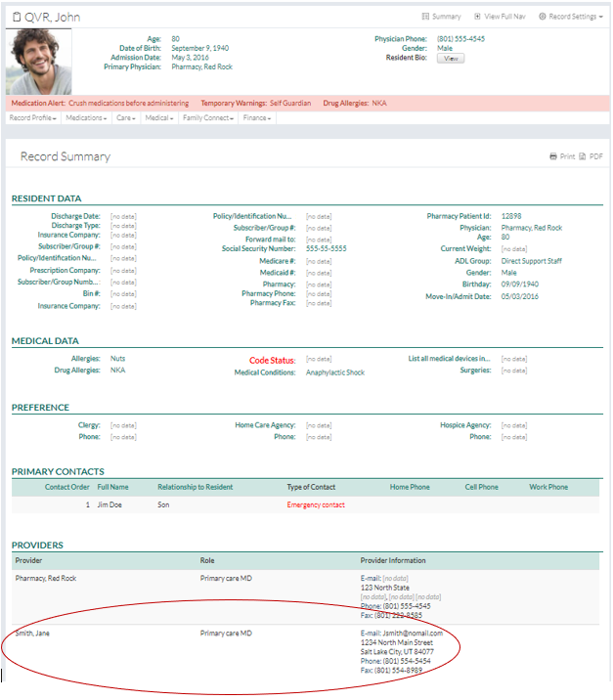This screenshot has height=700, width=613.
Task: Click the printer icon beside Print
Action: 553,156
